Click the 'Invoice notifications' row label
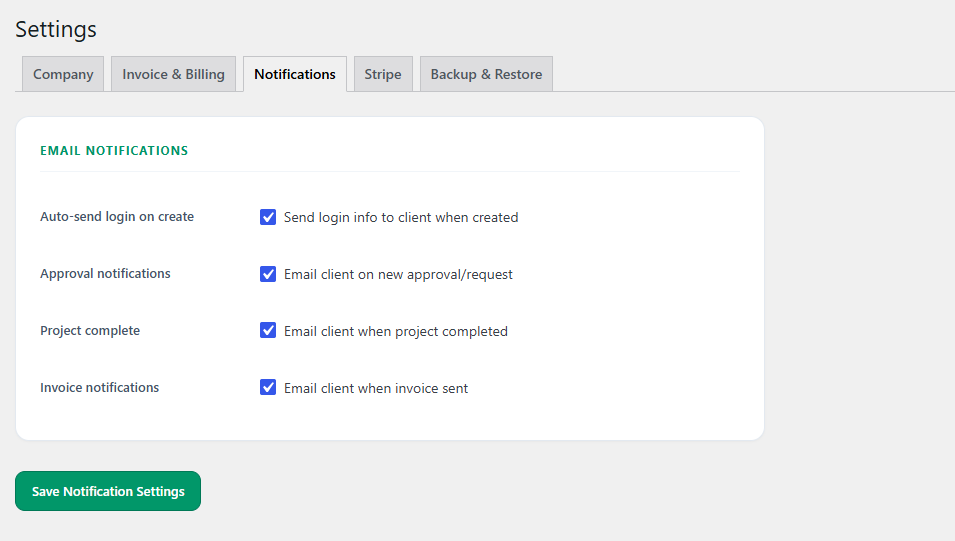This screenshot has height=541, width=955. pyautogui.click(x=99, y=387)
